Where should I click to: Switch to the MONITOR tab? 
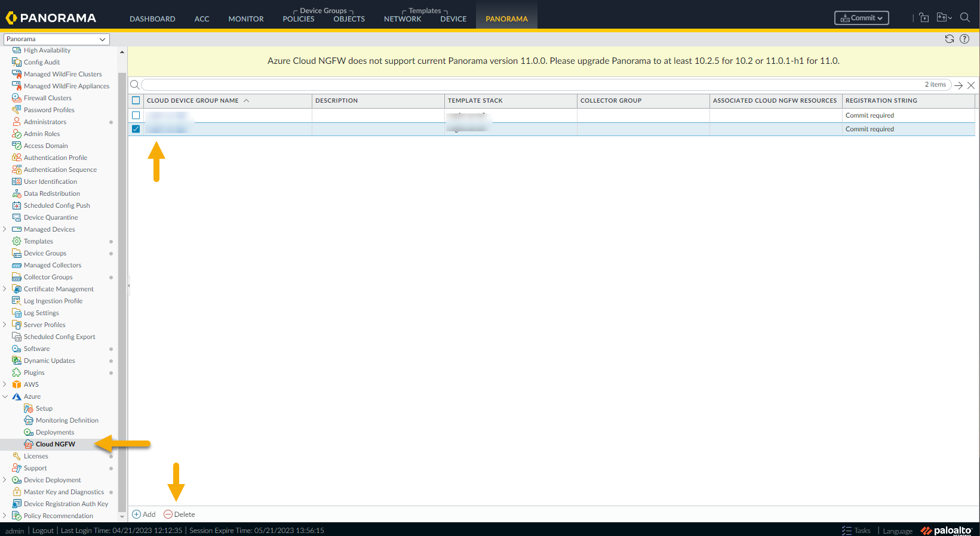(245, 19)
